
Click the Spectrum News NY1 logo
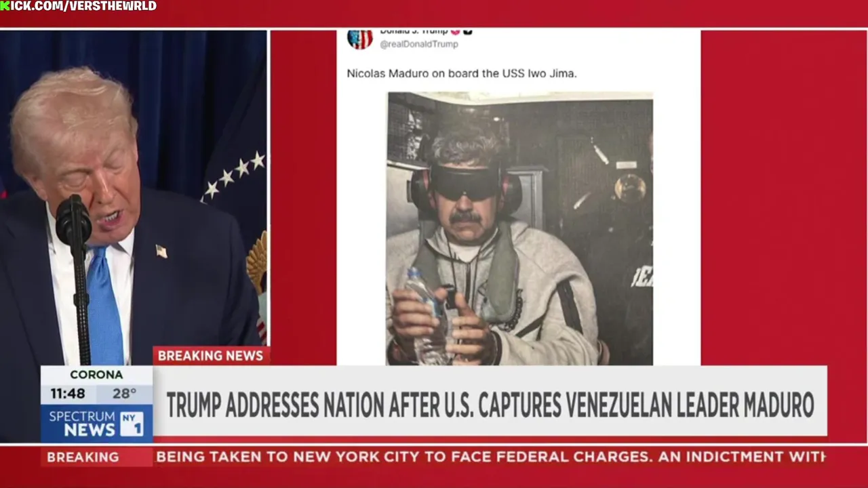point(96,424)
